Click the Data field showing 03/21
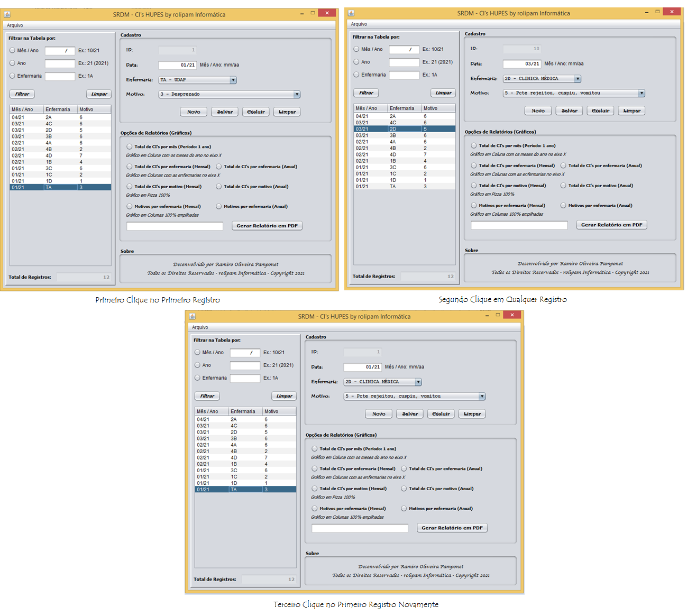Image resolution: width=687 pixels, height=616 pixels. click(x=521, y=64)
